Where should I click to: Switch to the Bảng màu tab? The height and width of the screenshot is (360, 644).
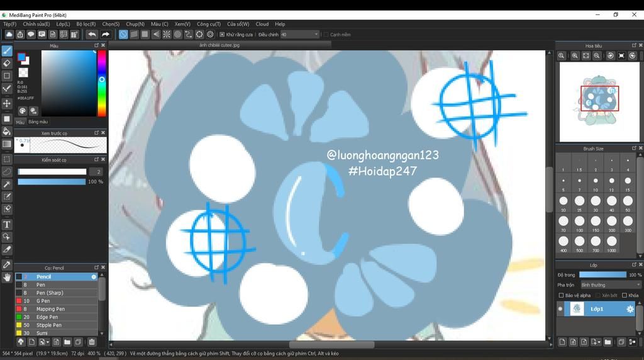click(x=38, y=122)
